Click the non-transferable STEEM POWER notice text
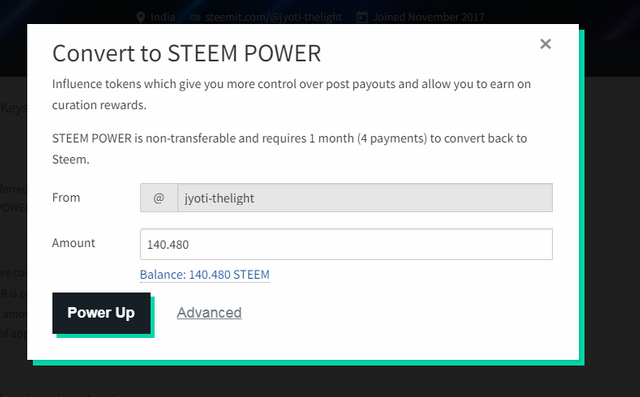The height and width of the screenshot is (397, 640). pyautogui.click(x=289, y=149)
